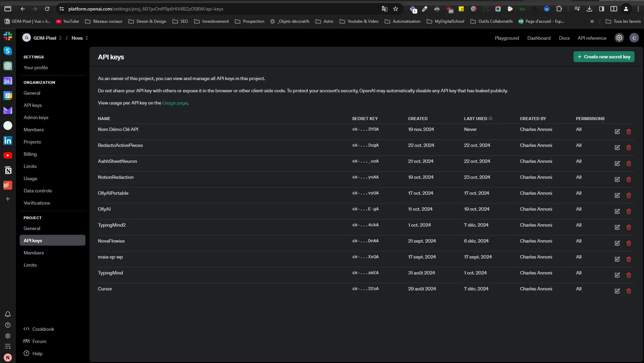Open the Forum link
Viewport: 644px width, 363px height.
tap(35, 341)
